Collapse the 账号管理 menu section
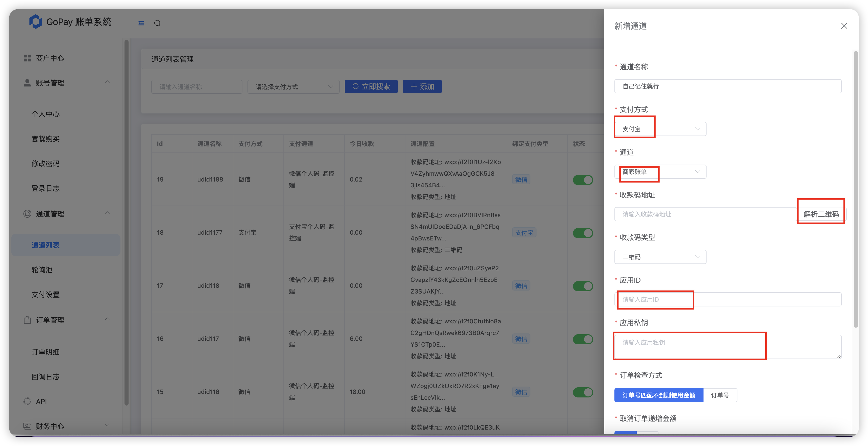Screen dimensions: 868x446 pyautogui.click(x=107, y=82)
